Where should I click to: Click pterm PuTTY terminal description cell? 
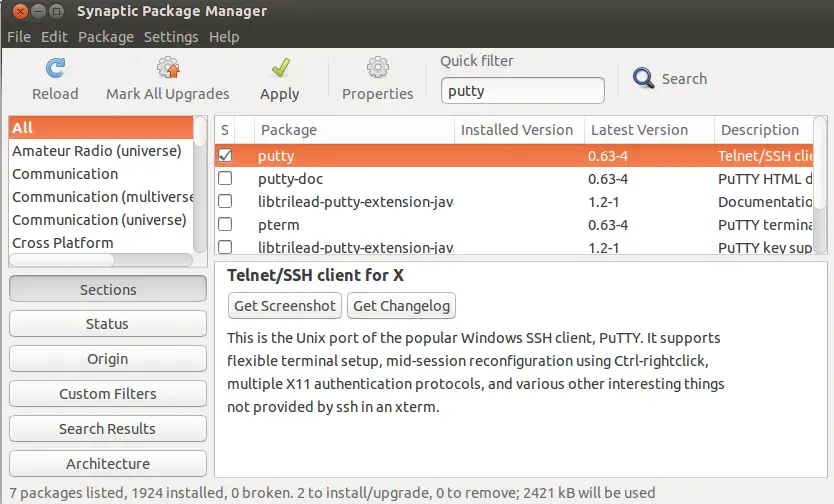coord(764,224)
